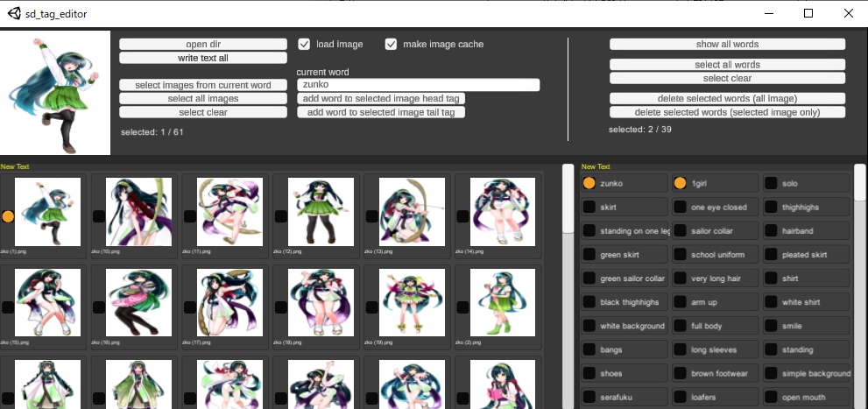
Task: Select the toggle beside zko (14).png
Action: 462,216
